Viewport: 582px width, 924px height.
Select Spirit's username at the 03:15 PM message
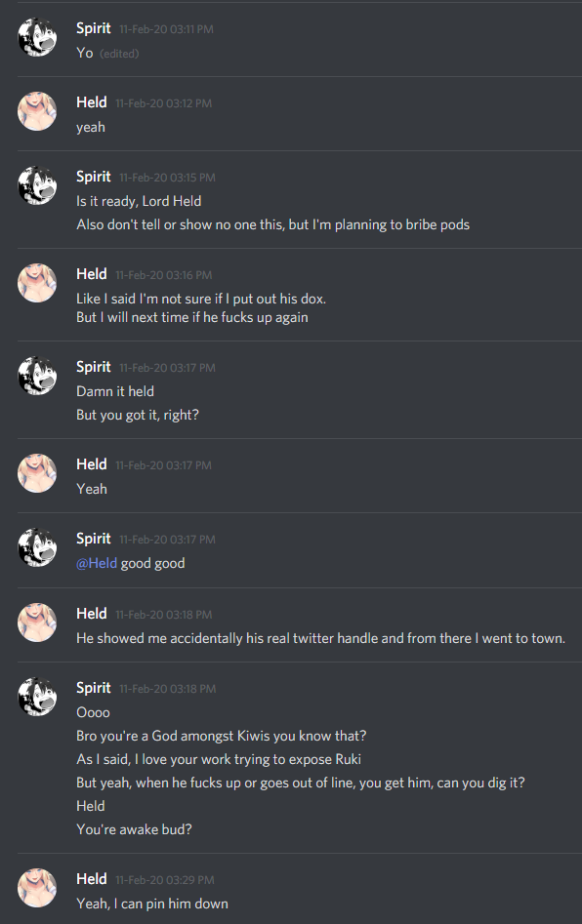[x=93, y=177]
